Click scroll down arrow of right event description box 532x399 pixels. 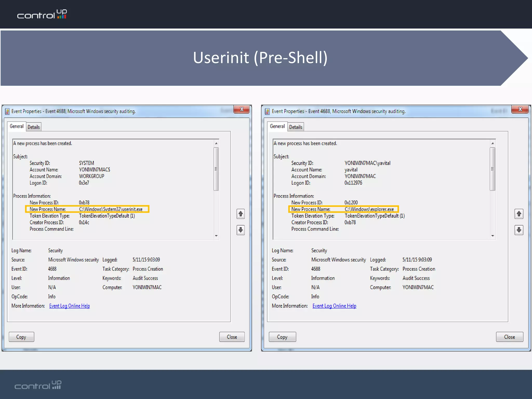point(493,236)
